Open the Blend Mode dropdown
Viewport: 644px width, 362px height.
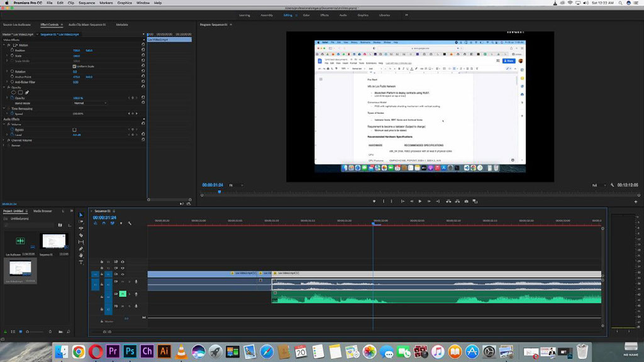[89, 103]
